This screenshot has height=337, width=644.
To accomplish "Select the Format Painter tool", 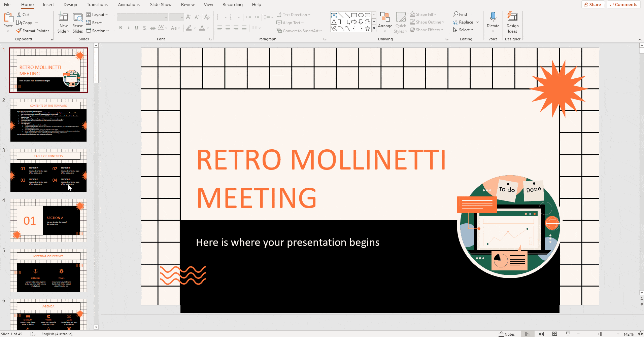I will click(x=33, y=31).
